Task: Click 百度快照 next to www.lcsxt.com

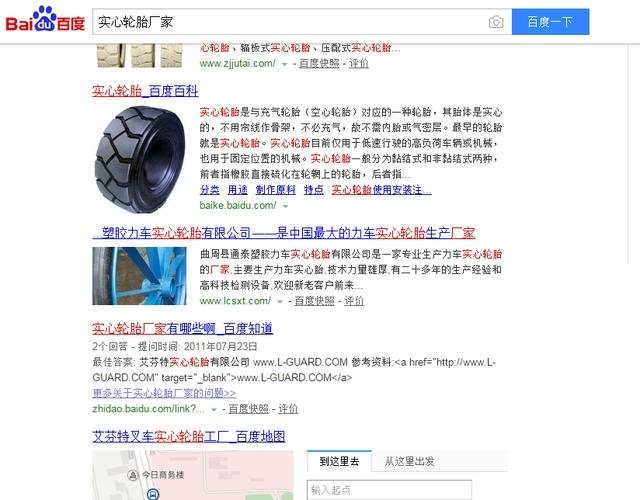Action: tap(314, 301)
